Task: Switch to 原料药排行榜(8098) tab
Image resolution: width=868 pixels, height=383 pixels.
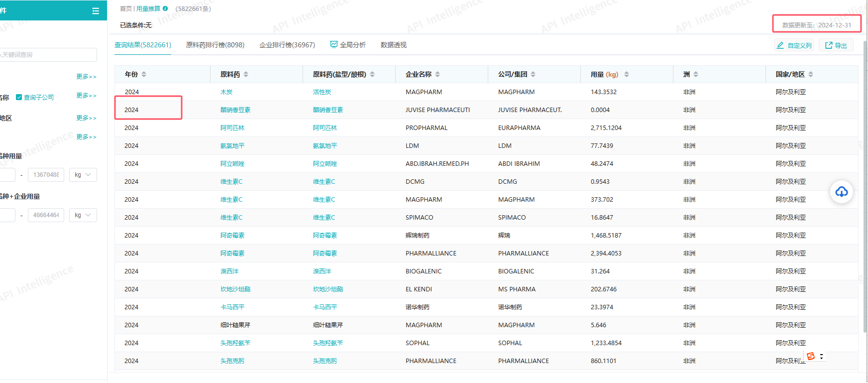Action: click(215, 45)
